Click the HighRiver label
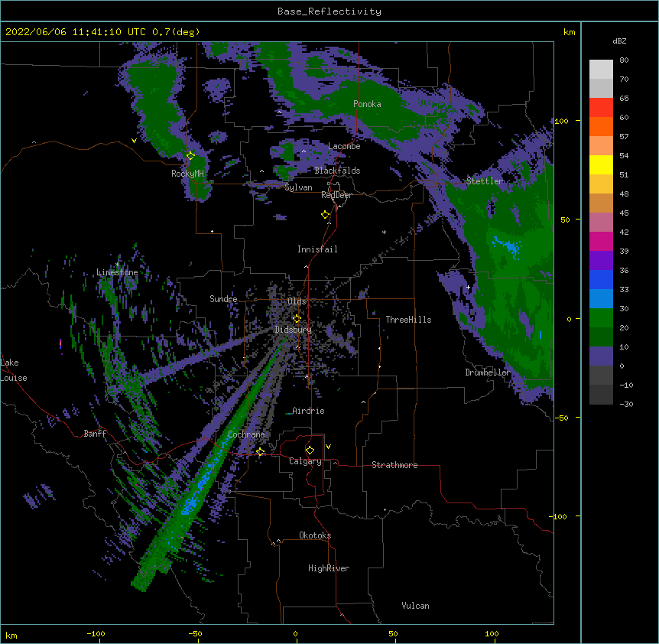This screenshot has width=659, height=644. click(329, 568)
